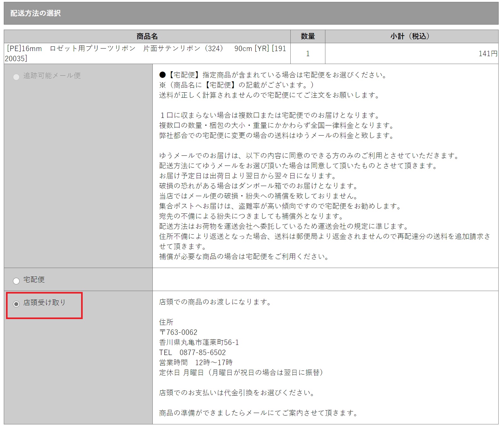The width and height of the screenshot is (504, 431).
Task: Click the 営業時間 12時～17時 line
Action: [x=196, y=363]
